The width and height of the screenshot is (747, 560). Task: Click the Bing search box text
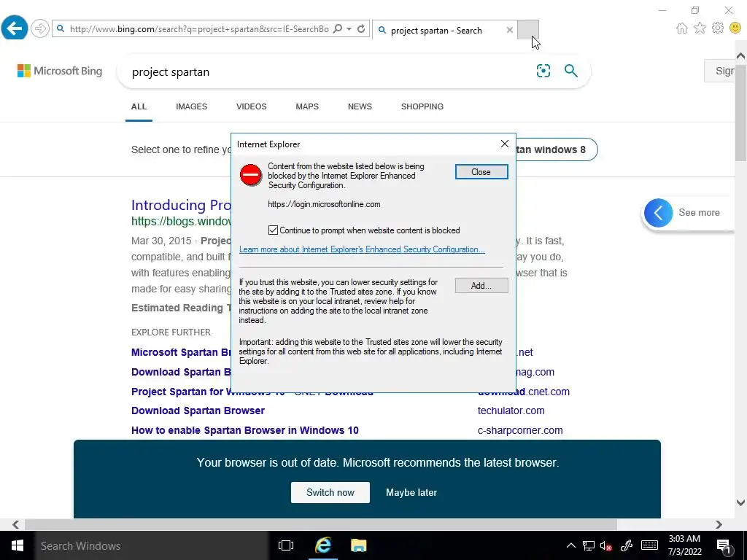point(171,72)
